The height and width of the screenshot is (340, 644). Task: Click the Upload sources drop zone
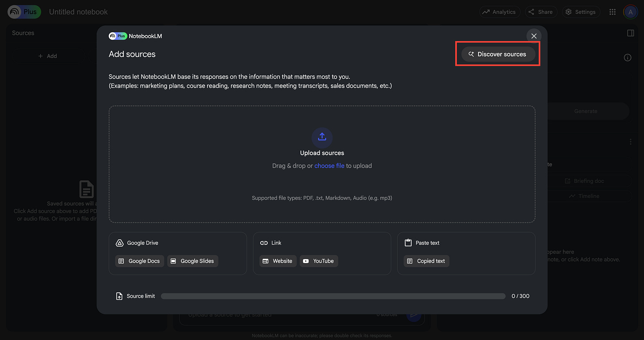tap(322, 164)
